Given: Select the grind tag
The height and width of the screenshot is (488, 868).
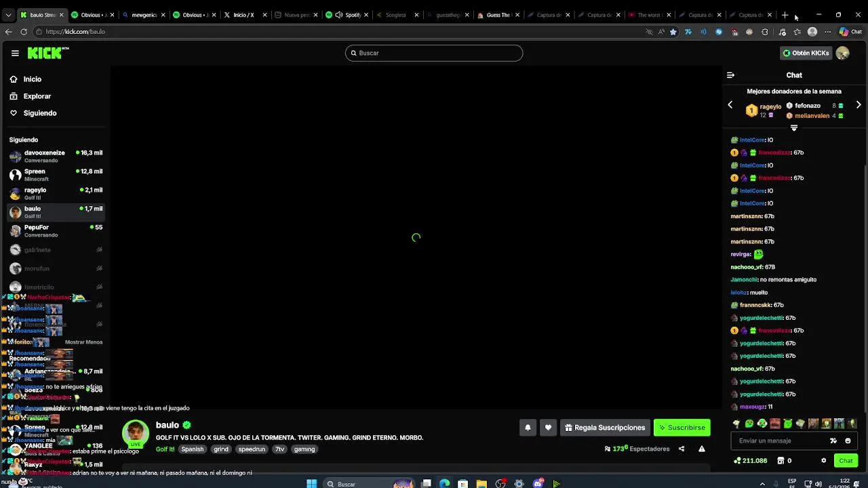Looking at the screenshot, I should click(221, 449).
